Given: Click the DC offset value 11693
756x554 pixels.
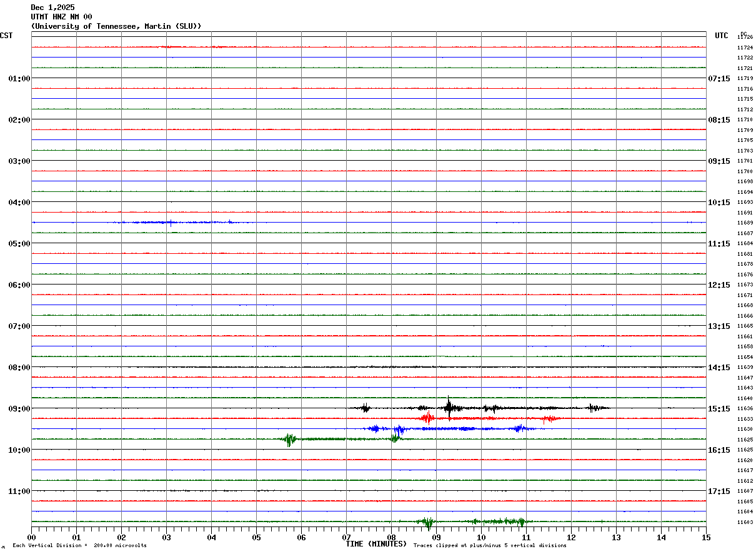Looking at the screenshot, I should tap(745, 203).
